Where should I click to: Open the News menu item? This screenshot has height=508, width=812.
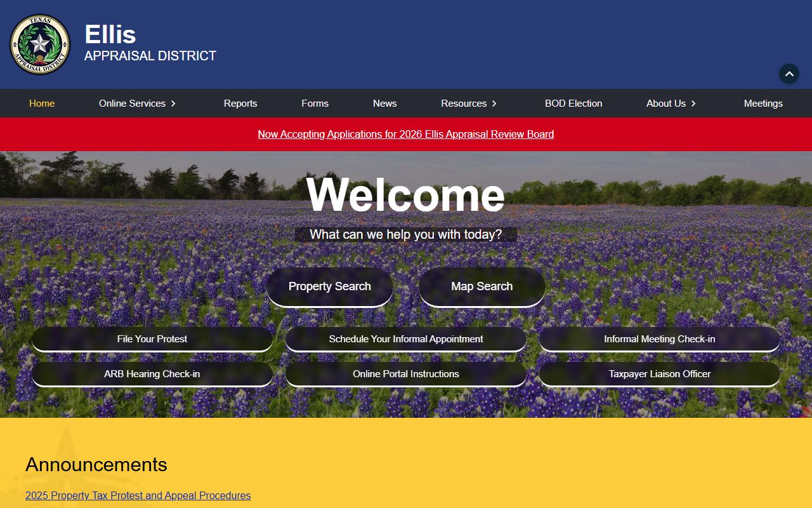385,104
